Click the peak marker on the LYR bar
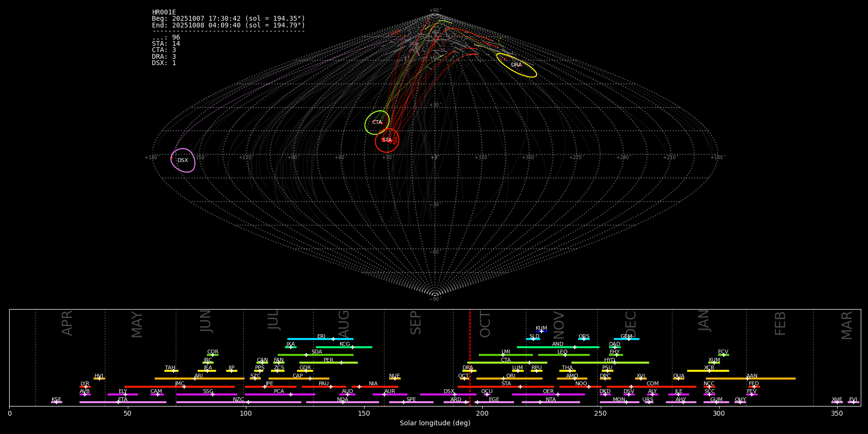Image resolution: width=868 pixels, height=434 pixels. coord(86,387)
